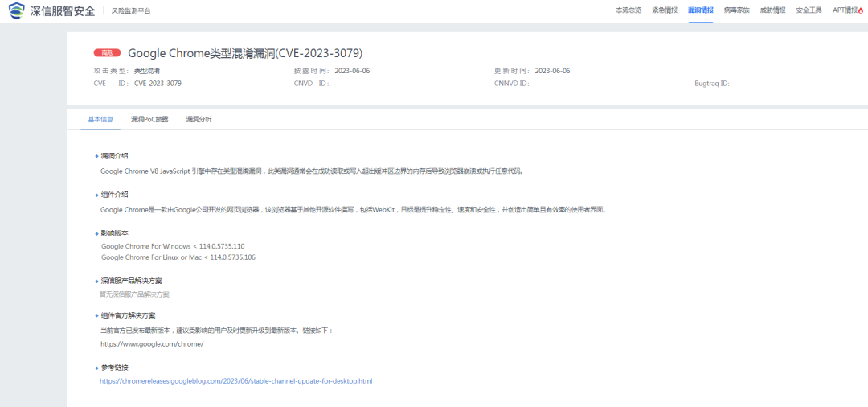Click the 漏洞介绍 section heading
Image resolution: width=868 pixels, height=407 pixels.
(114, 156)
